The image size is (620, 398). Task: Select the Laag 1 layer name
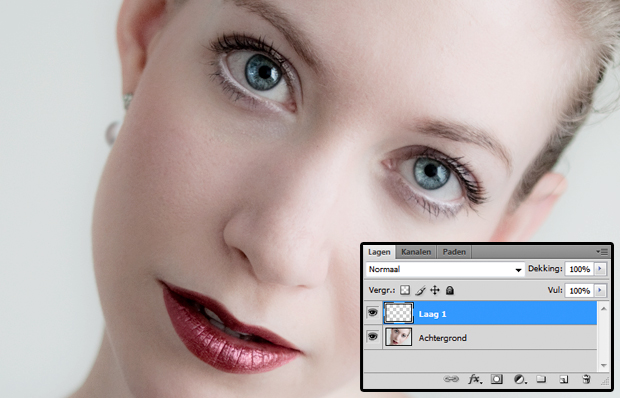(432, 314)
